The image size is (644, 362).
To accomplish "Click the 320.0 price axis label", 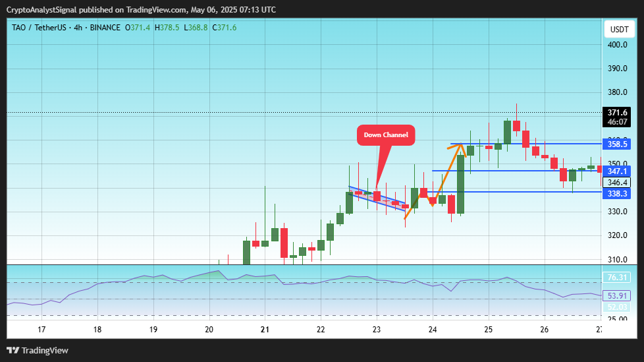I will click(x=617, y=235).
